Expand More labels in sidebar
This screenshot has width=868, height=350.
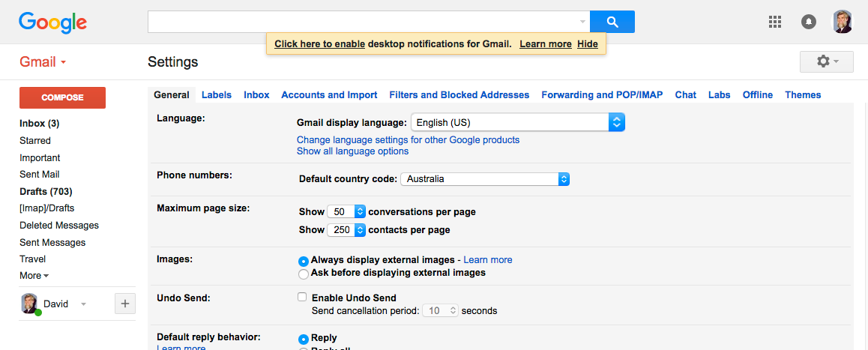point(34,275)
